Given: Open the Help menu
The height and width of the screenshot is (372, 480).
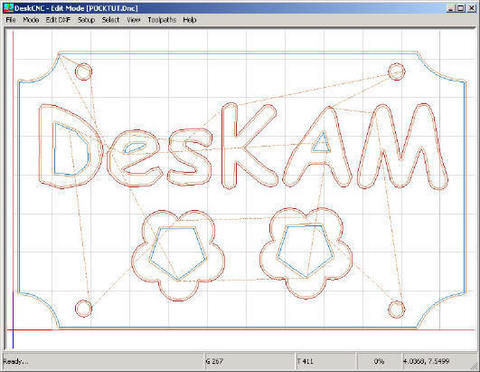Looking at the screenshot, I should point(189,20).
